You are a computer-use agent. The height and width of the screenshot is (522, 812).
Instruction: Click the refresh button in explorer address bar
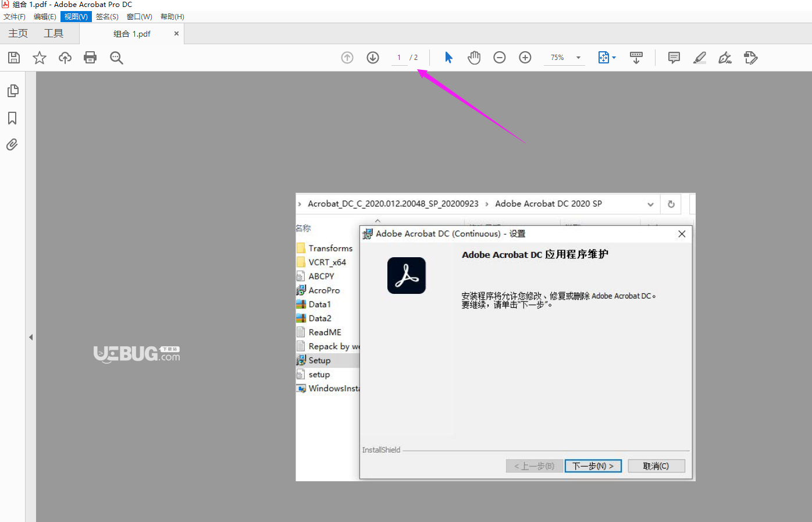point(671,204)
